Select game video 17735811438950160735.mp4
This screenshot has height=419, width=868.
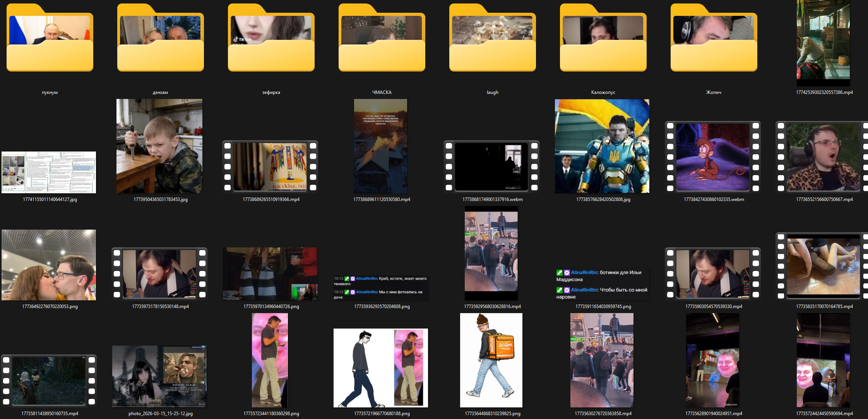49,381
